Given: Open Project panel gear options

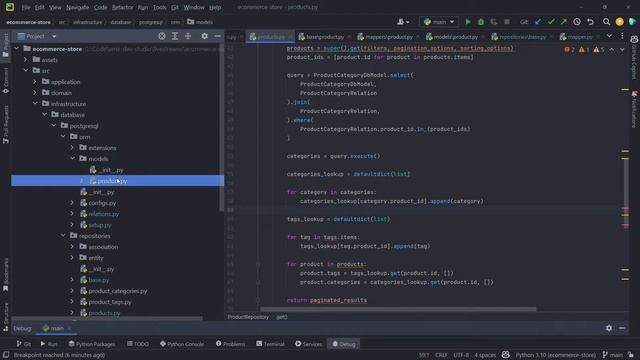Looking at the screenshot, I should click(x=204, y=36).
